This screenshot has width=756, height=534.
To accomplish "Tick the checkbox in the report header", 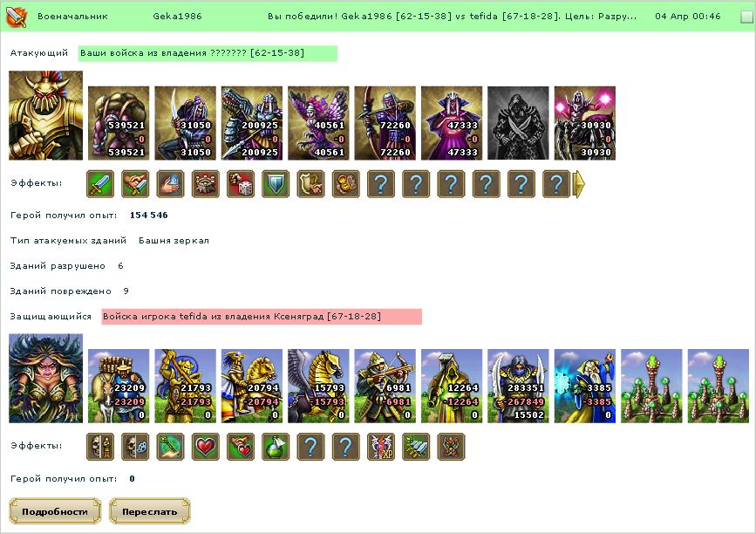I will point(746,17).
